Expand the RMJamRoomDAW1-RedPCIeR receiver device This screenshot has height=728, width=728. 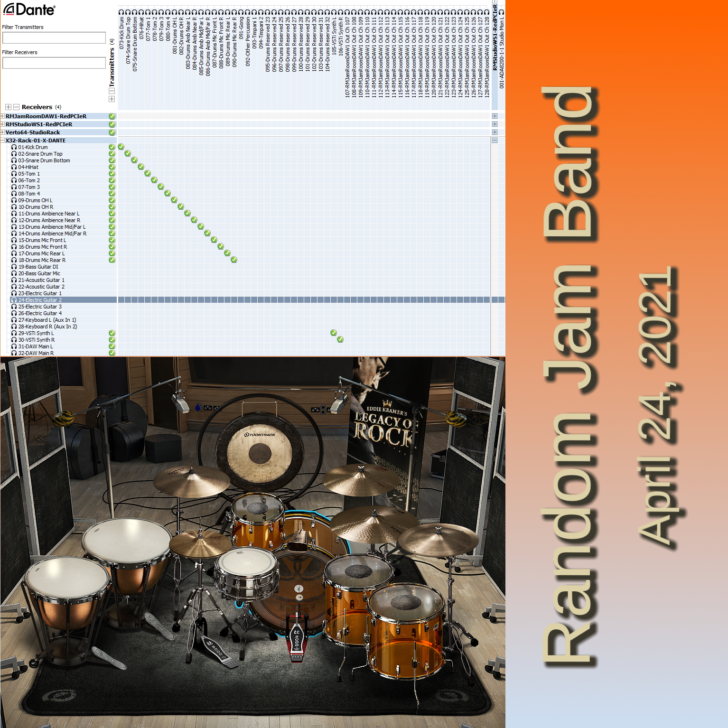point(2,116)
